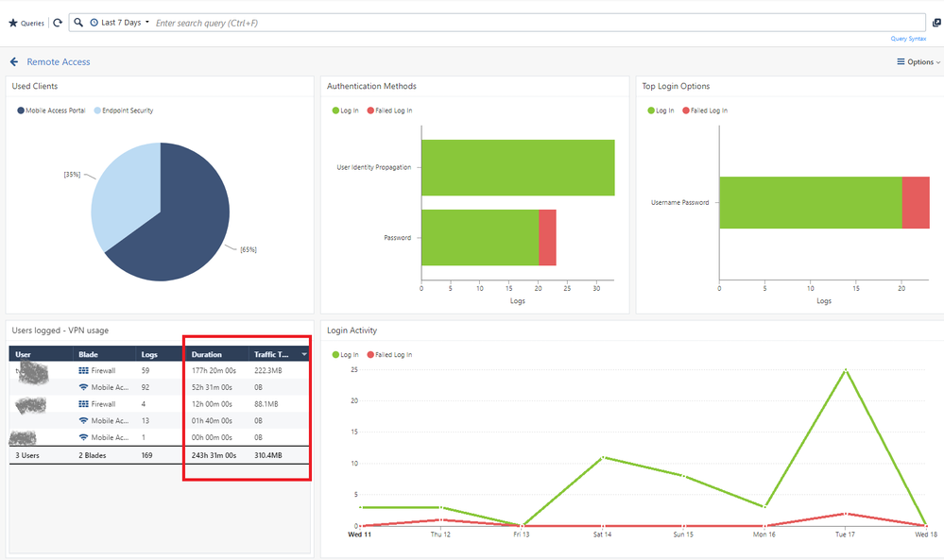Click the Traffic column sort arrow
Image resolution: width=944 pixels, height=560 pixels.
303,355
